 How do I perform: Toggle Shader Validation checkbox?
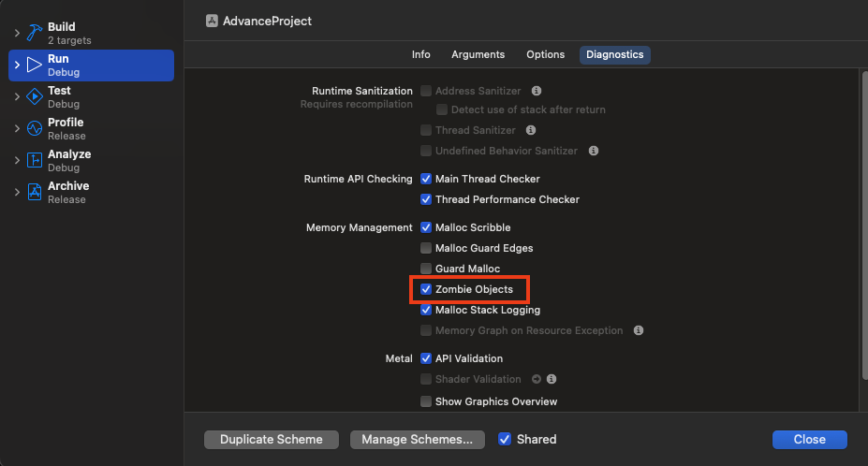pos(426,379)
